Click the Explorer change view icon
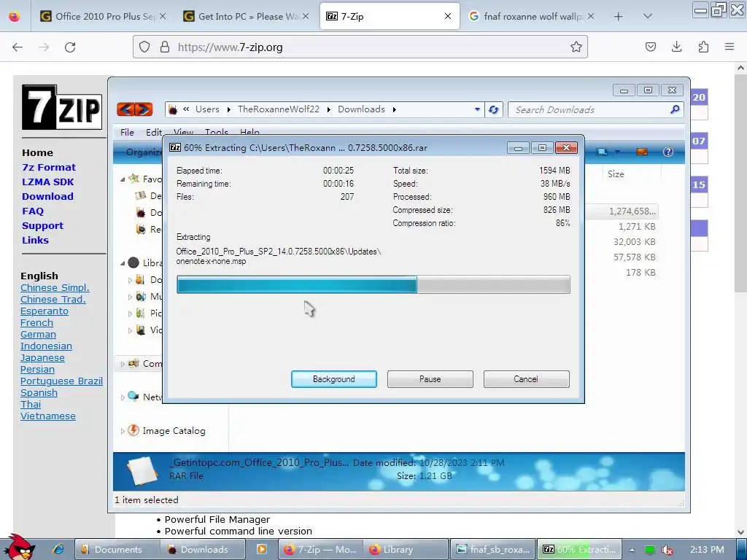 click(602, 152)
